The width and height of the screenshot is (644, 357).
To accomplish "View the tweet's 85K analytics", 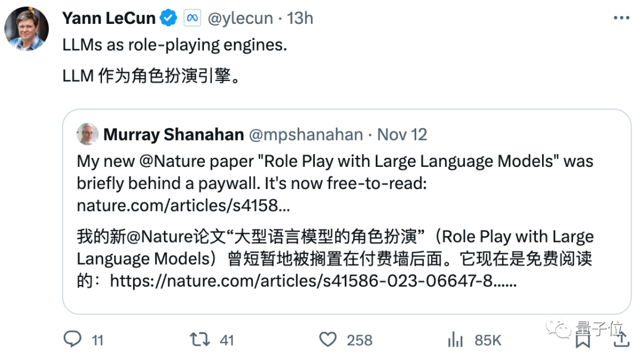I will 456,339.
